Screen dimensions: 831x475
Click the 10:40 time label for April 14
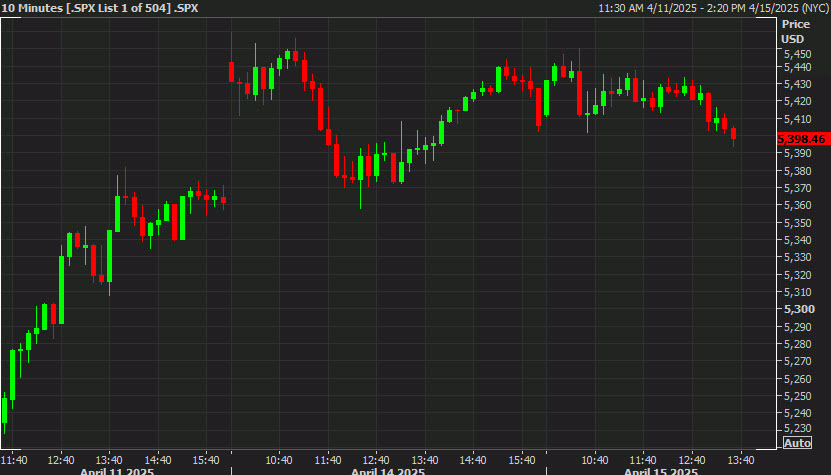[279, 460]
